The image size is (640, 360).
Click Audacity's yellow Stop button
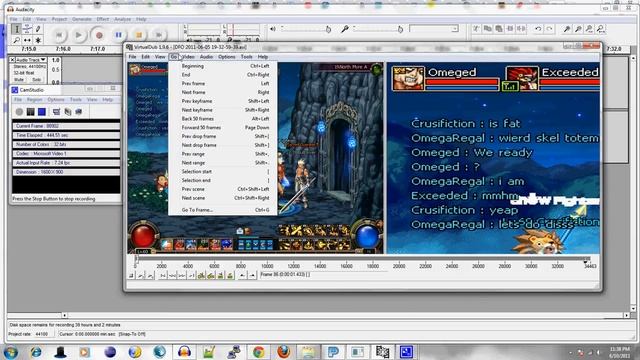pos(138,35)
